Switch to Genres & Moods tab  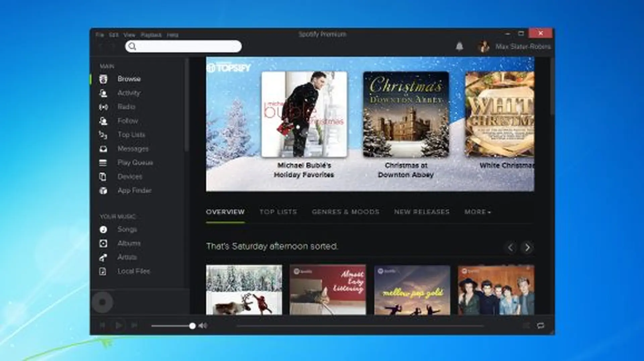coord(345,212)
